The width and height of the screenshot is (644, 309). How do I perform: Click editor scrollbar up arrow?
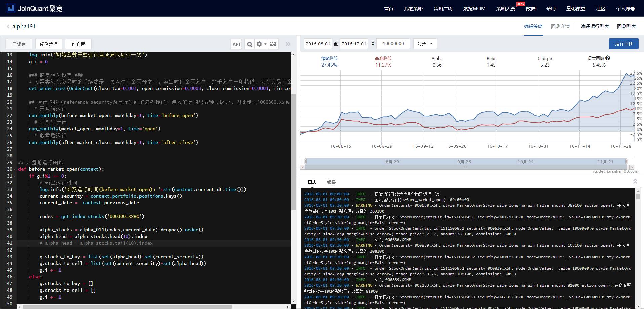point(293,55)
